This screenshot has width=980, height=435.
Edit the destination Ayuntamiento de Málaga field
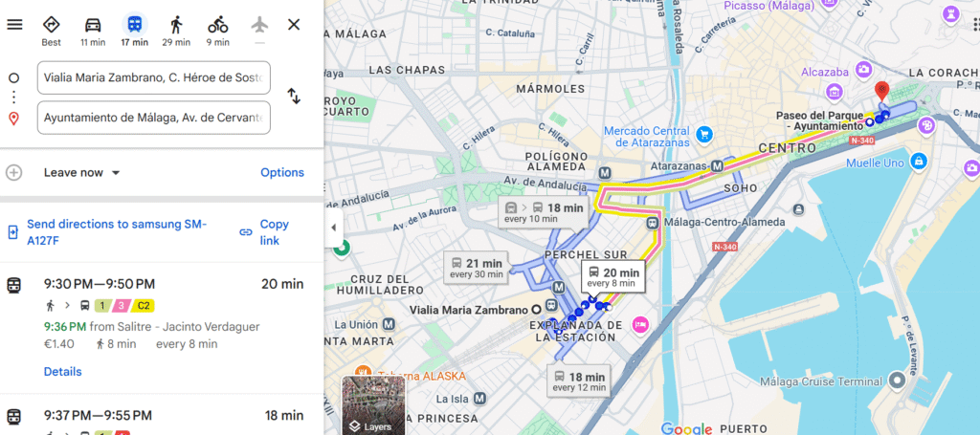(154, 118)
